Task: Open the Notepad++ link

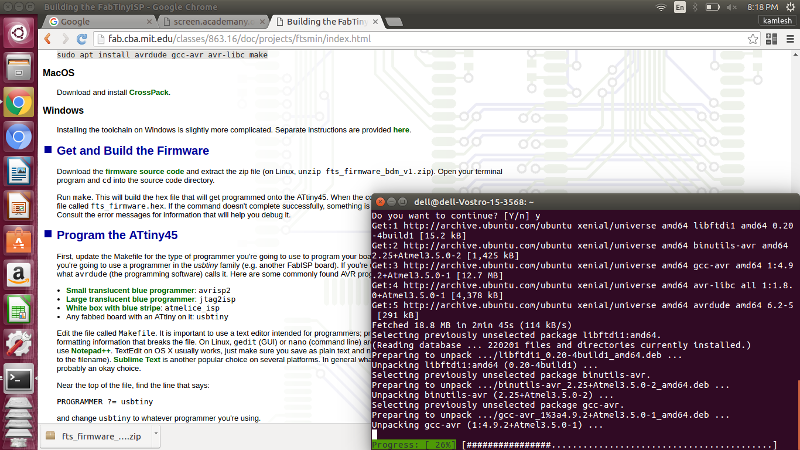Action: (x=91, y=351)
